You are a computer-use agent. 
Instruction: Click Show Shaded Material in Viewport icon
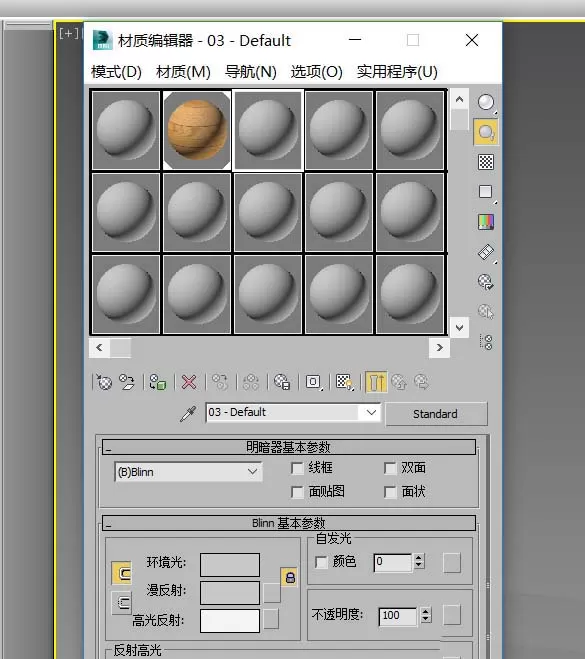point(345,382)
